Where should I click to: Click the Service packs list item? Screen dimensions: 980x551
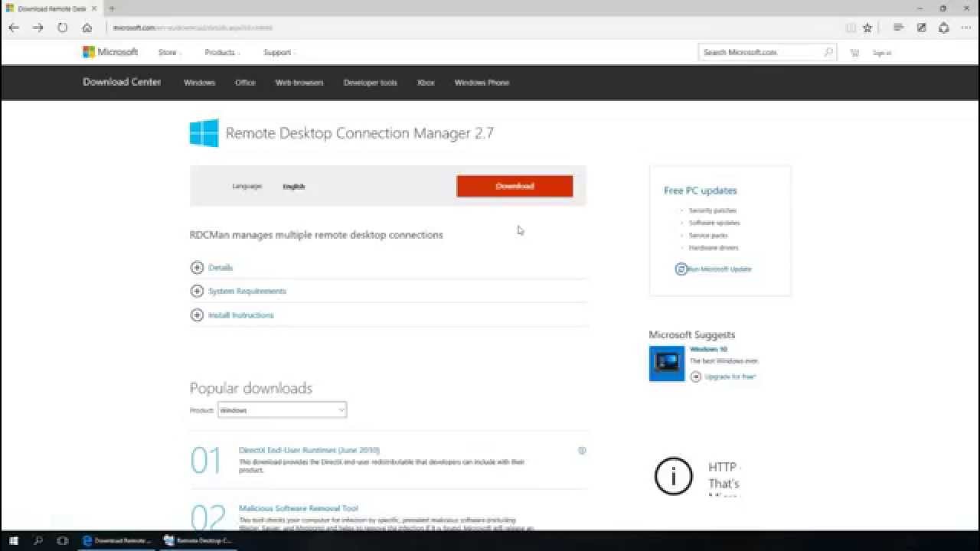[708, 236]
